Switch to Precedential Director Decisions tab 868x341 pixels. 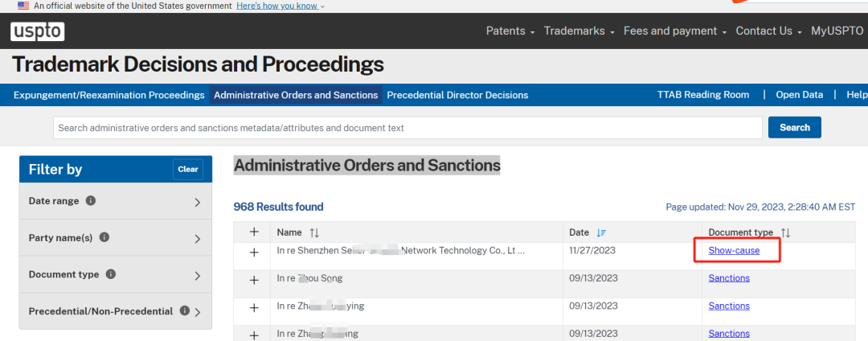tap(457, 95)
